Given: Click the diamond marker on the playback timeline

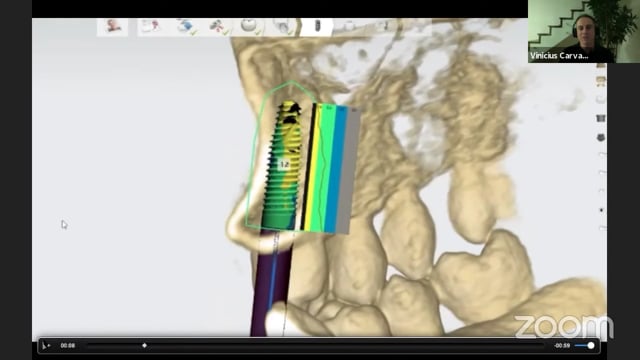Looking at the screenshot, I should [x=144, y=346].
